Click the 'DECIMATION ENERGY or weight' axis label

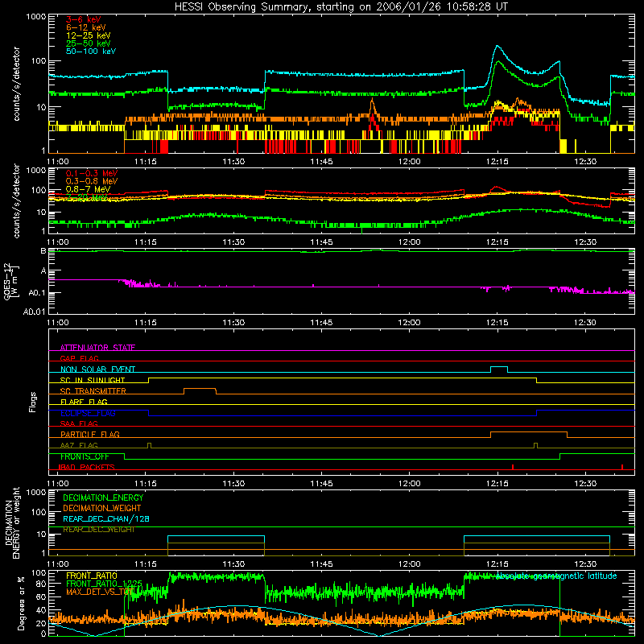coord(12,522)
